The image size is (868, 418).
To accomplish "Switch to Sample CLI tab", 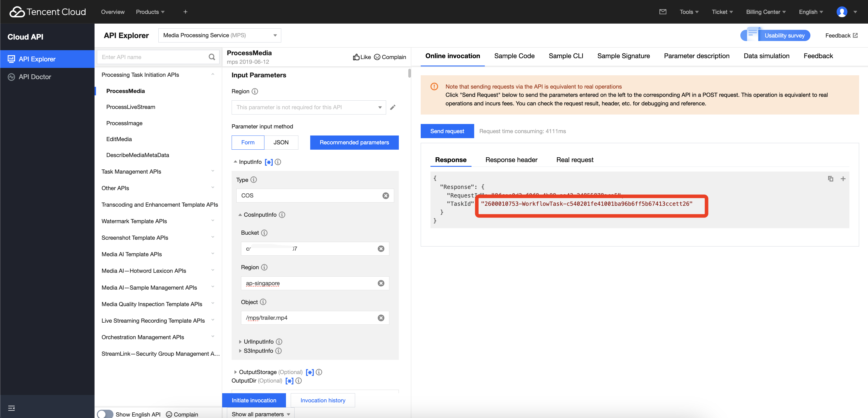I will click(566, 56).
